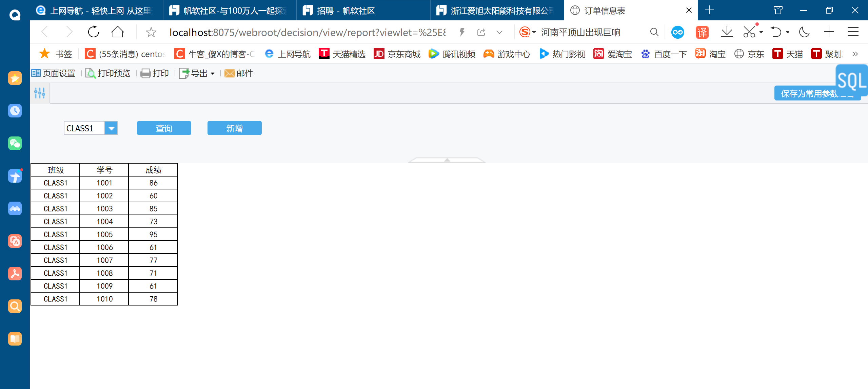868x389 pixels.
Task: Open the 热门影视 bookmark
Action: tap(562, 54)
